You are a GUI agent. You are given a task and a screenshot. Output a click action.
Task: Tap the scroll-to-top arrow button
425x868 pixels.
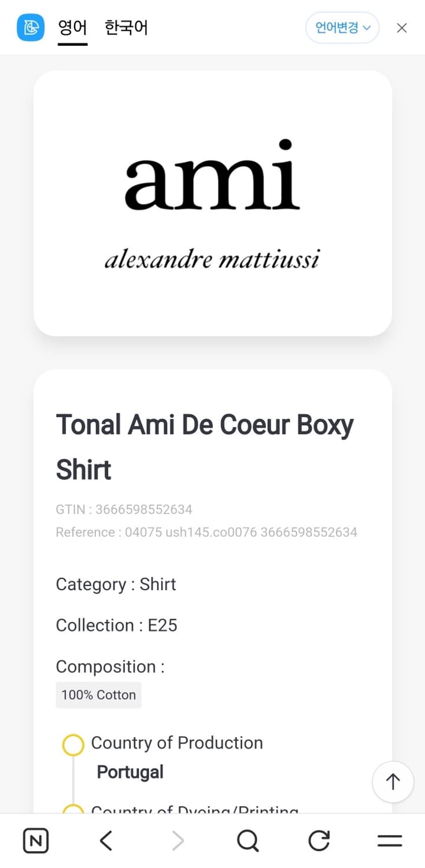(393, 782)
